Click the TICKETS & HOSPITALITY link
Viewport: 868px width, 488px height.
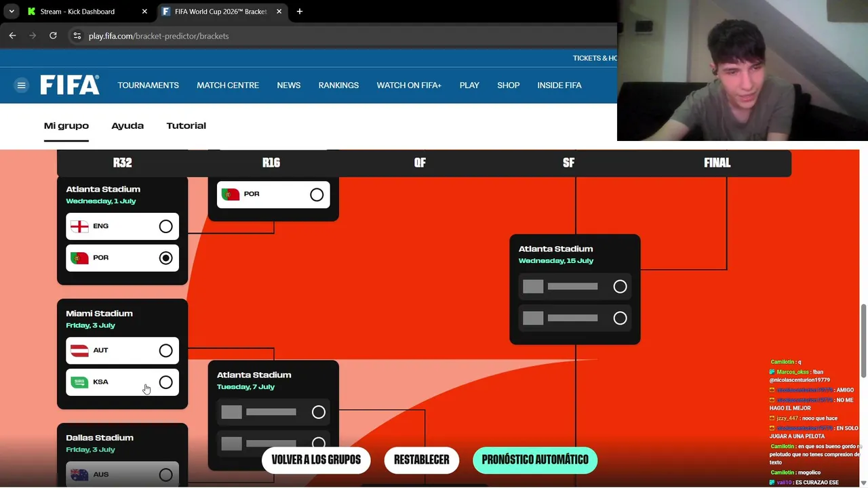pyautogui.click(x=595, y=58)
